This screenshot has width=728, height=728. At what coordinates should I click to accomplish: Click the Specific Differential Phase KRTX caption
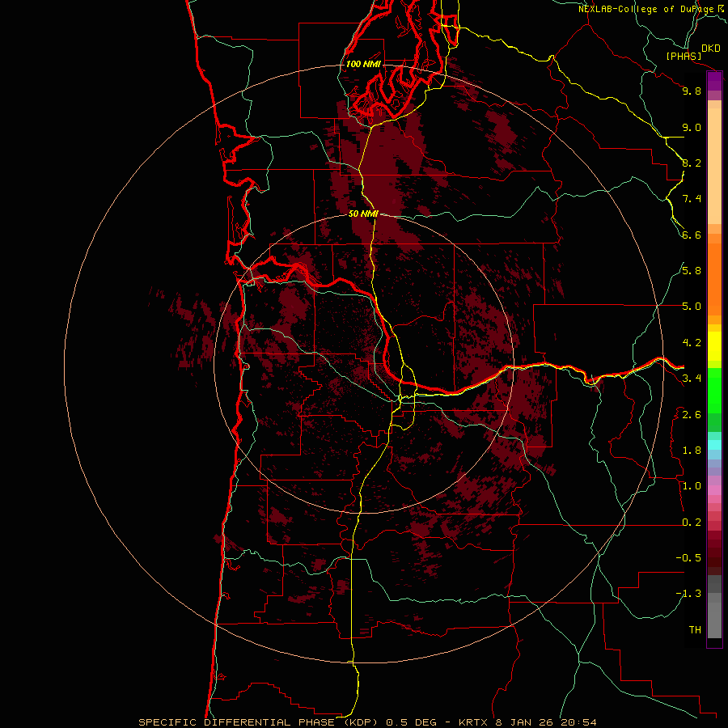pos(368,722)
